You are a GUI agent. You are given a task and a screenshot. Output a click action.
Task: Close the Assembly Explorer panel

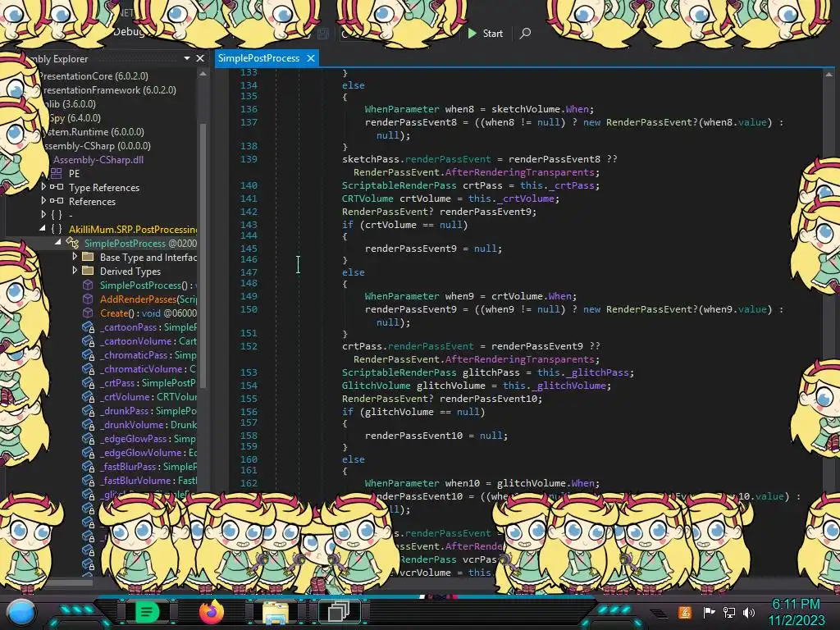[x=200, y=58]
